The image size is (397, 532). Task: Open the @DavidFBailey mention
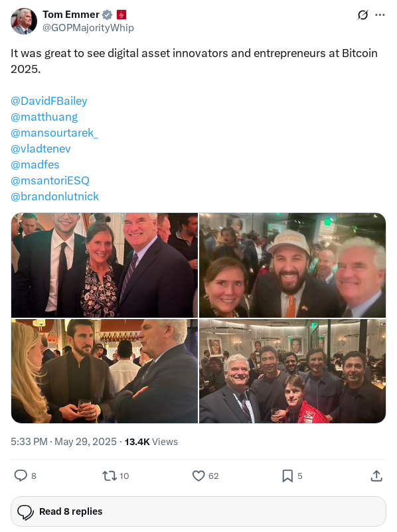pos(49,101)
